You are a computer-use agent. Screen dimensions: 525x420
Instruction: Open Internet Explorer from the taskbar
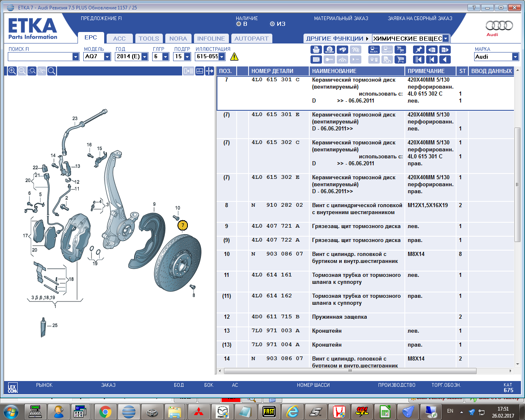pos(292,412)
